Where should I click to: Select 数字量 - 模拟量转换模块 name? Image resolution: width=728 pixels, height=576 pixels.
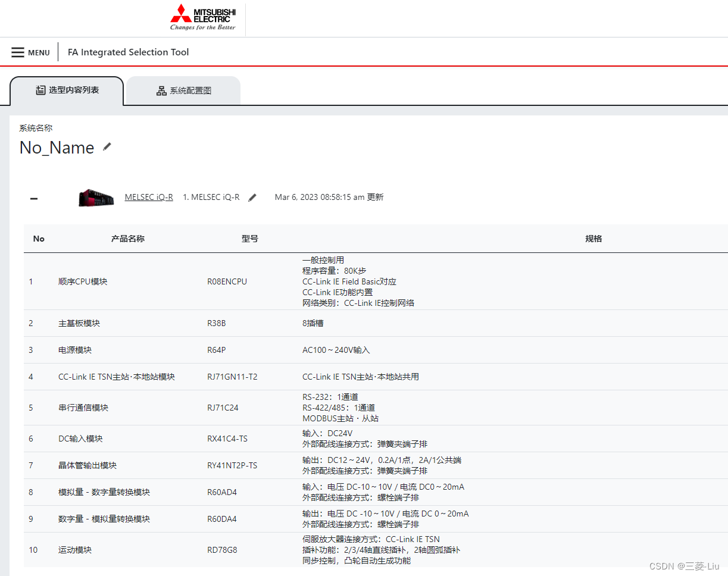pos(104,519)
